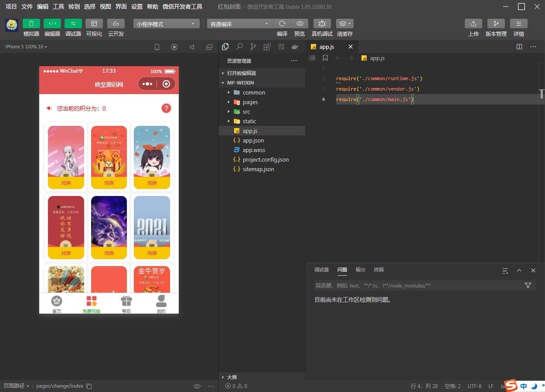The image size is (545, 392).
Task: Open the 工具 menu
Action: tap(58, 7)
